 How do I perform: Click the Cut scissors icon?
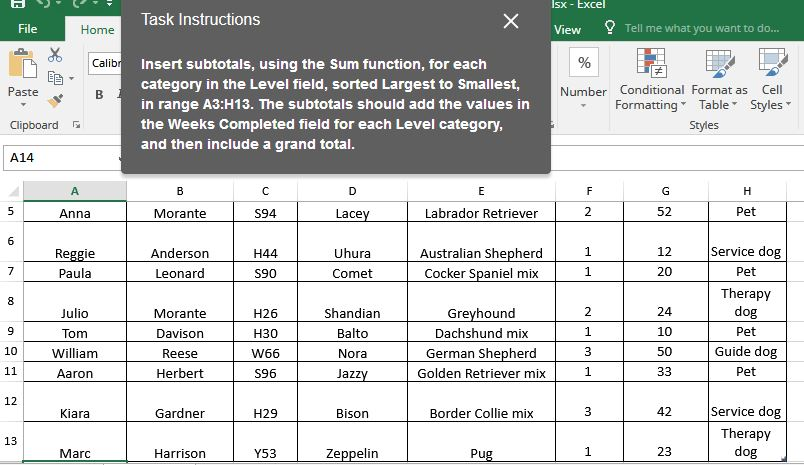click(x=55, y=54)
